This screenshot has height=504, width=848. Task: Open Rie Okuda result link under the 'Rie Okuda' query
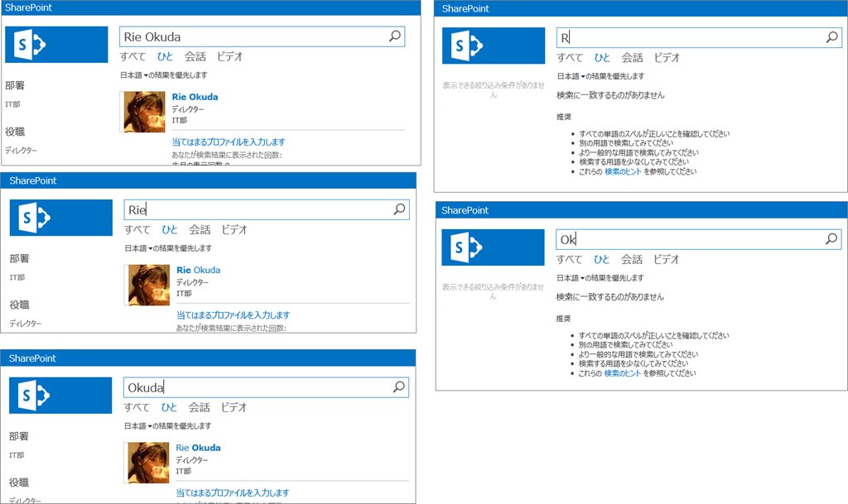click(195, 97)
